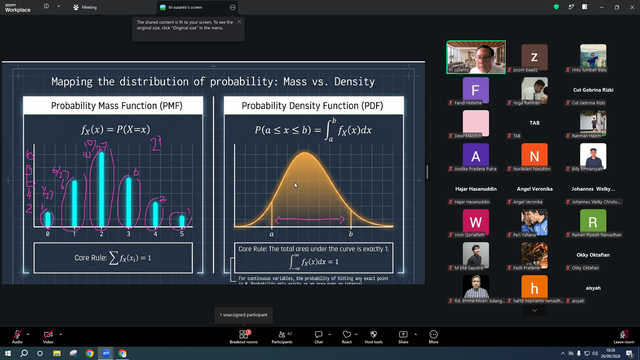
Task: Open React emoji menu
Action: point(347,337)
